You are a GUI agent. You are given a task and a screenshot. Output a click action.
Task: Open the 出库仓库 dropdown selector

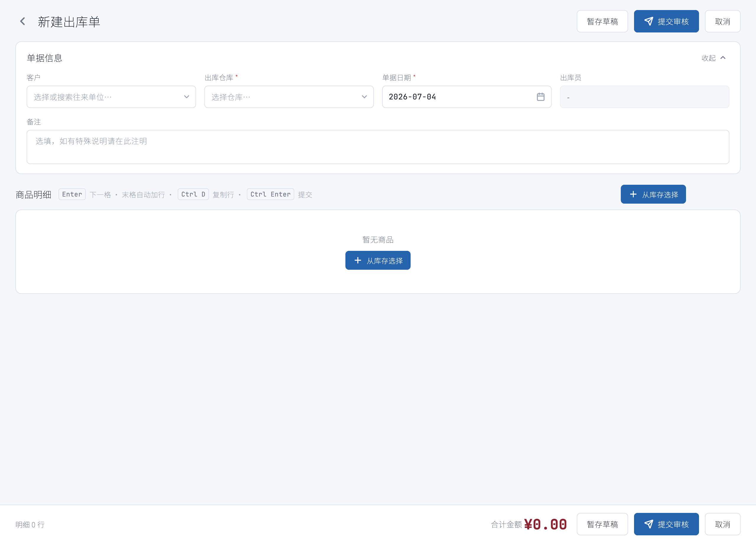(x=289, y=97)
